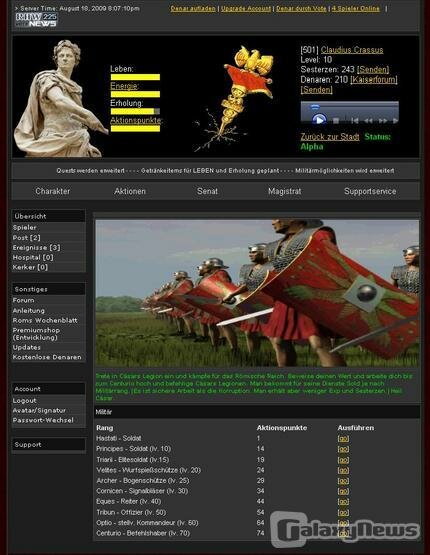Open the Passwort-Wechsel link
The image size is (430, 555).
coord(43,420)
